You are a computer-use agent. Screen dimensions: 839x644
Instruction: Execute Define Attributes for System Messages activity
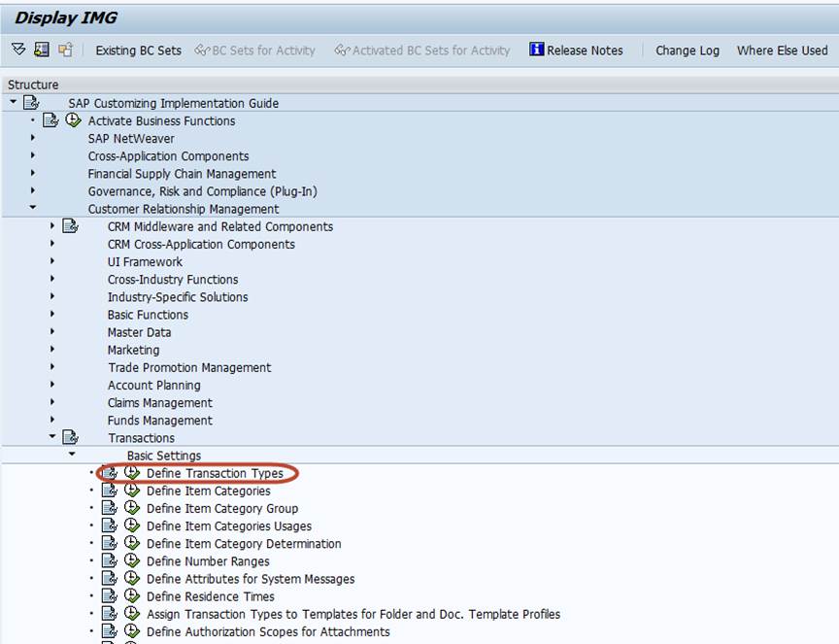coord(132,578)
